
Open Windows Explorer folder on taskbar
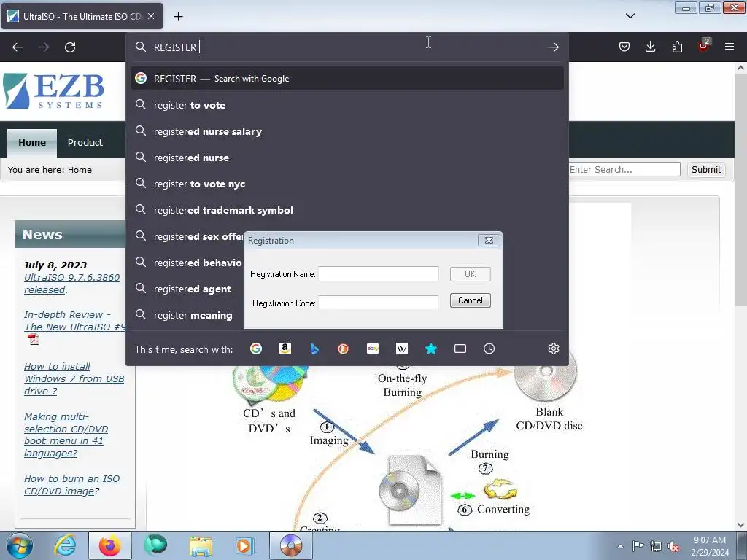(x=201, y=545)
